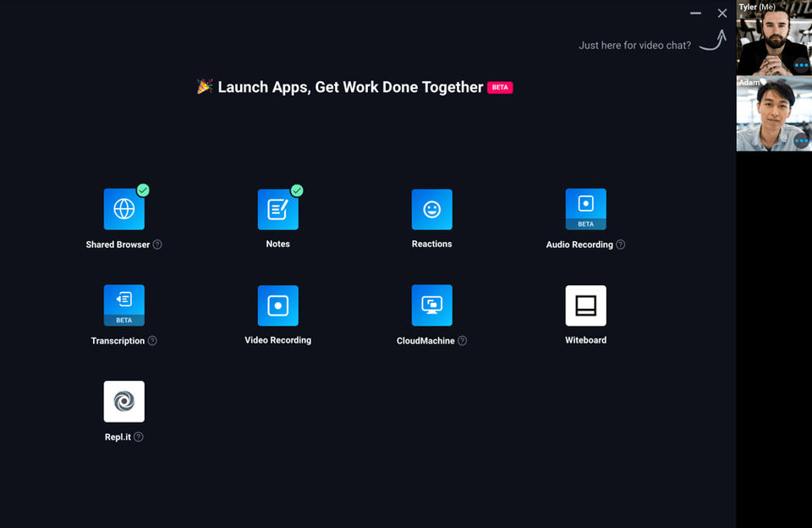Launch the Video Recording app
The width and height of the screenshot is (812, 528).
tap(278, 305)
